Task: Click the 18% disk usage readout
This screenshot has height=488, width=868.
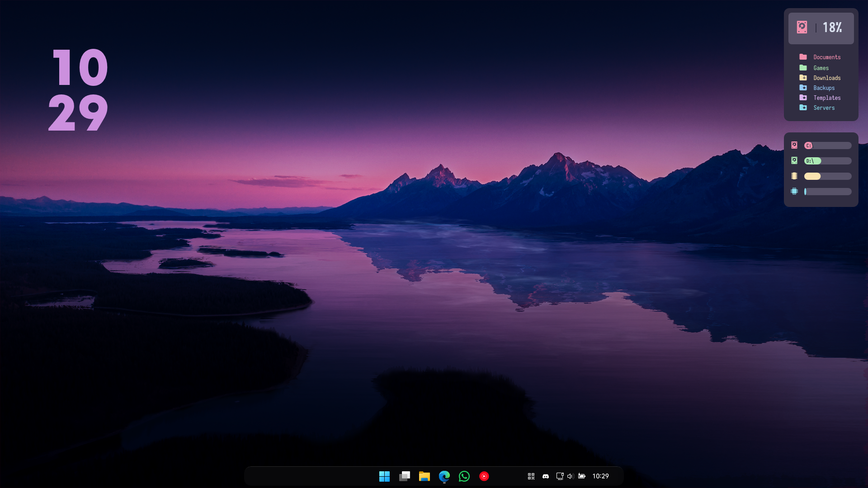Action: coord(832,28)
